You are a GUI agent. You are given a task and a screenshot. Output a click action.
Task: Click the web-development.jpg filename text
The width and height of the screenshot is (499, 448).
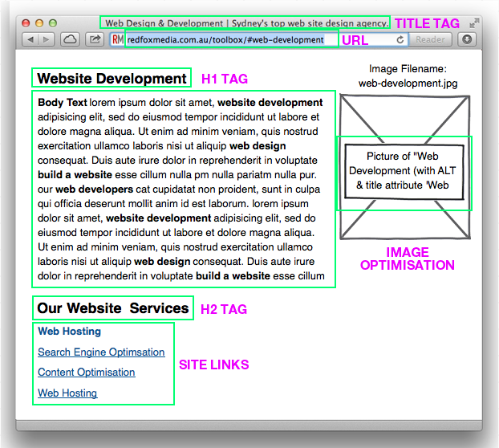tap(408, 83)
